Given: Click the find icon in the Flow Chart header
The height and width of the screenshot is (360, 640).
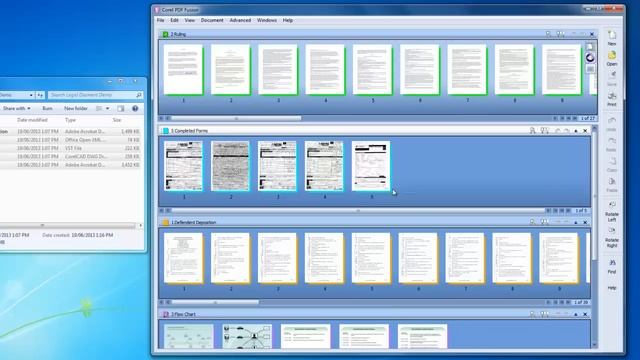Looking at the screenshot, I should [532, 314].
